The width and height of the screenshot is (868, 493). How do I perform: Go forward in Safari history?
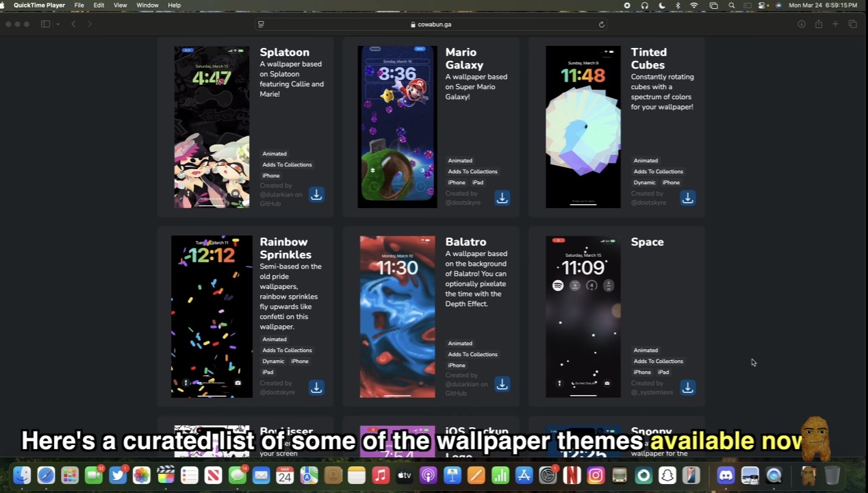[x=89, y=24]
